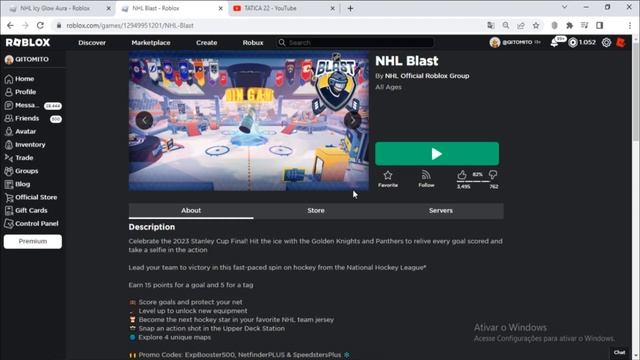This screenshot has width=640, height=360.
Task: Open the settings gear in Roblox header
Action: tap(607, 42)
